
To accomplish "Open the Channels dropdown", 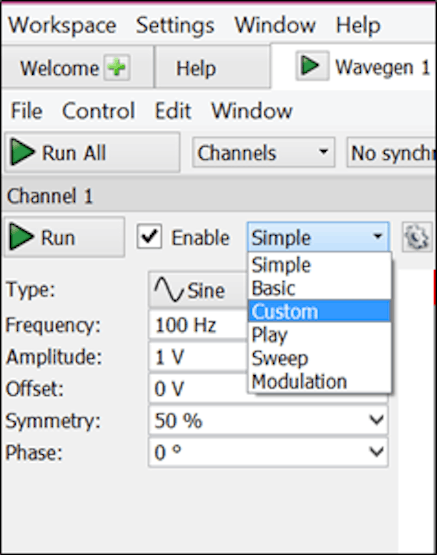I will pos(264,153).
